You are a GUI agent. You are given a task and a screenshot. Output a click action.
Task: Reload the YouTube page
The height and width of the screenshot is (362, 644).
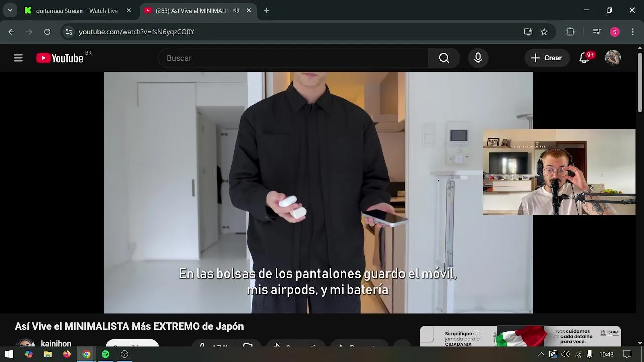coord(47,32)
